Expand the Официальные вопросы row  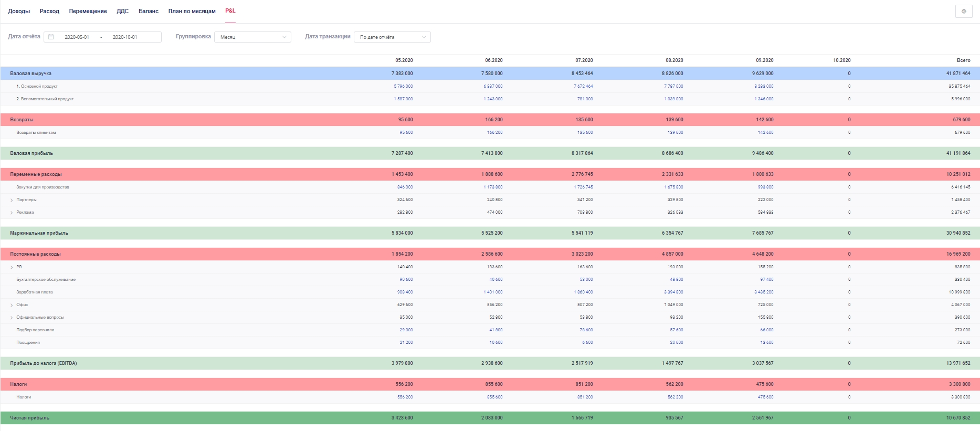12,318
